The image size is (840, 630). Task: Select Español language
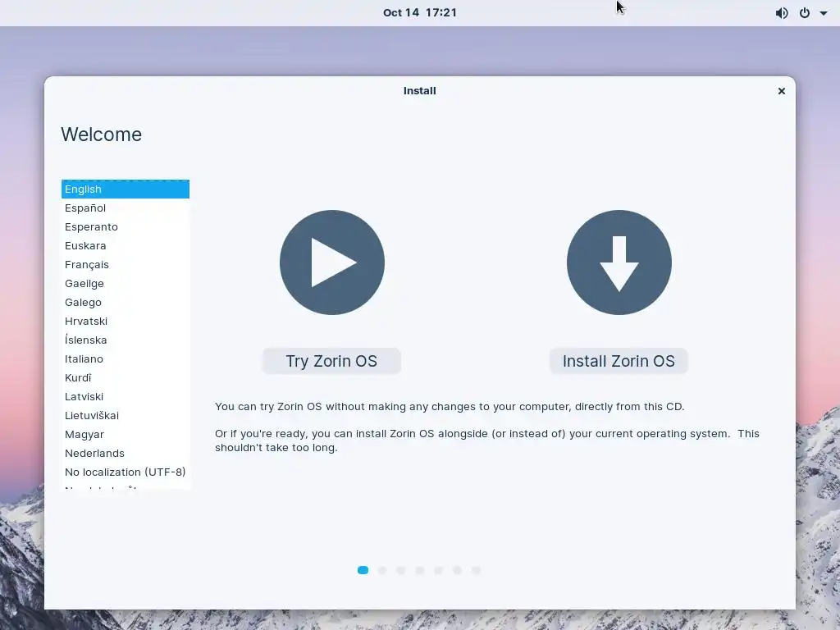point(126,208)
